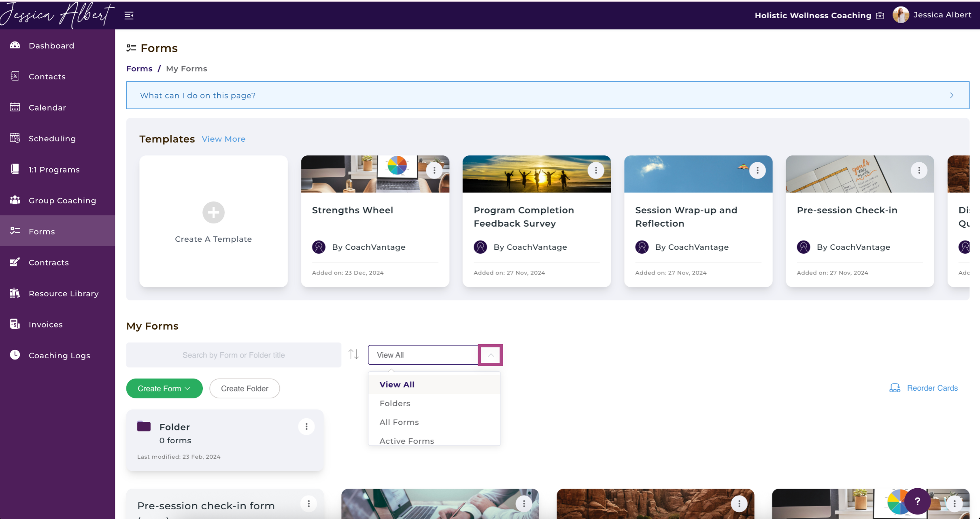Select View All in the dropdown list
The image size is (980, 519).
(x=434, y=385)
